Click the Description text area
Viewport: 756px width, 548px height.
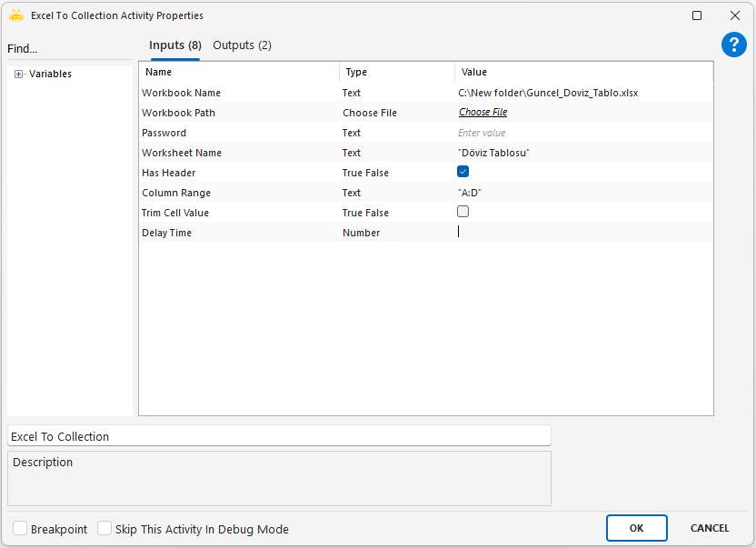pyautogui.click(x=279, y=478)
